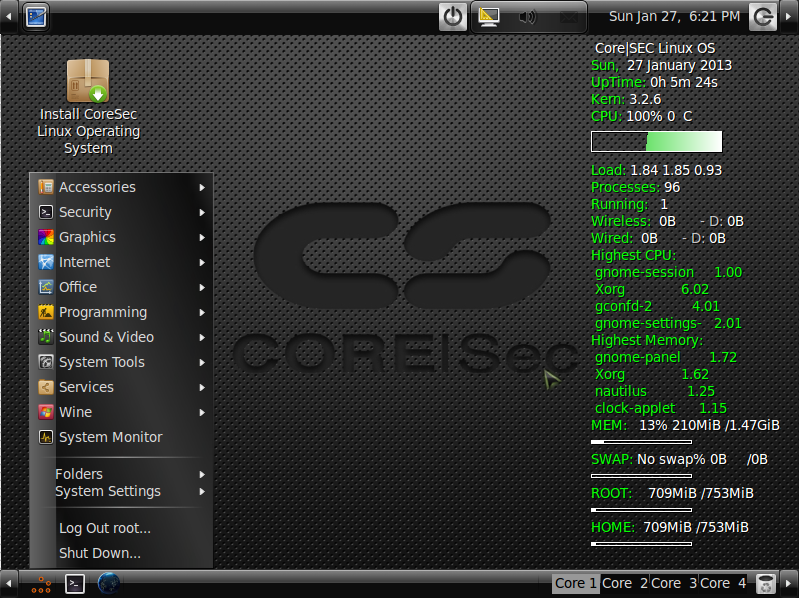This screenshot has width=799, height=598.
Task: Click the 'Load: 1.84 1.85 0.93' line
Action: (656, 170)
